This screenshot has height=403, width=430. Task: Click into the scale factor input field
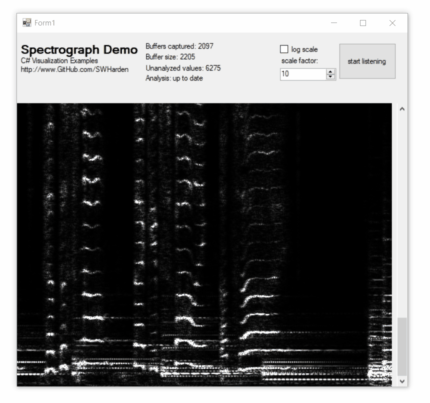tap(303, 74)
